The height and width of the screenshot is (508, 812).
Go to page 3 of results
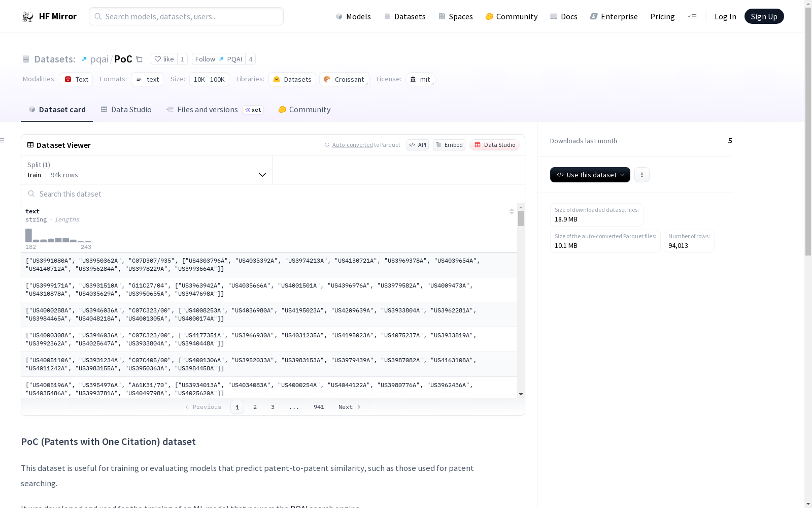273,407
